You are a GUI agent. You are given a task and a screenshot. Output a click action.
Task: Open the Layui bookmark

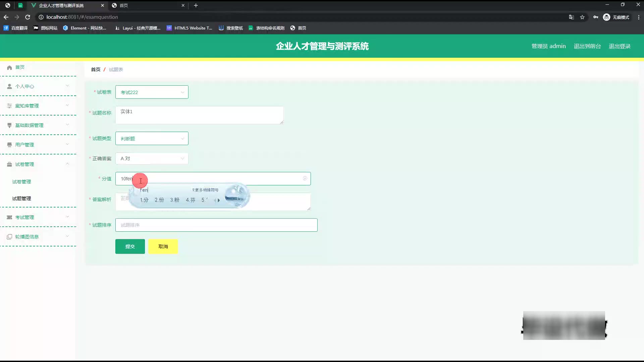138,28
